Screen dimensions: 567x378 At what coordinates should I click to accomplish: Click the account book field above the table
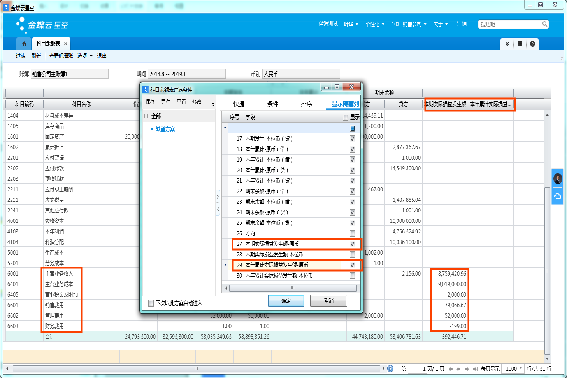pyautogui.click(x=69, y=74)
